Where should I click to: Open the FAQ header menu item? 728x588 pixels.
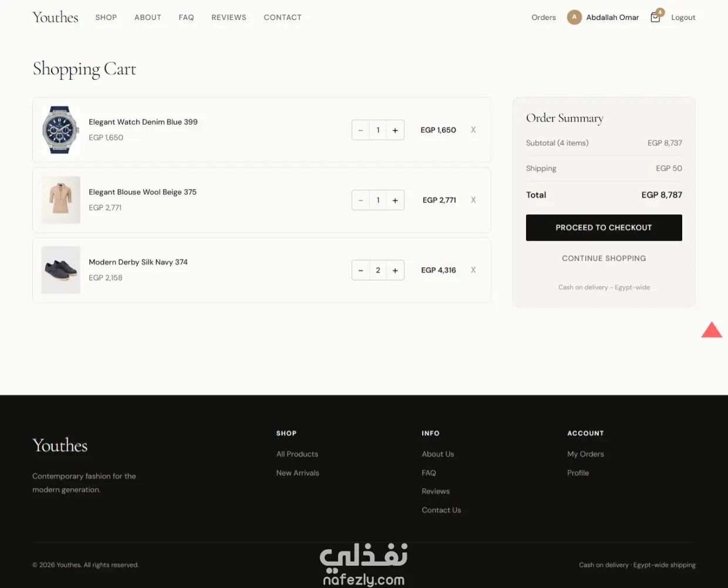(x=186, y=18)
